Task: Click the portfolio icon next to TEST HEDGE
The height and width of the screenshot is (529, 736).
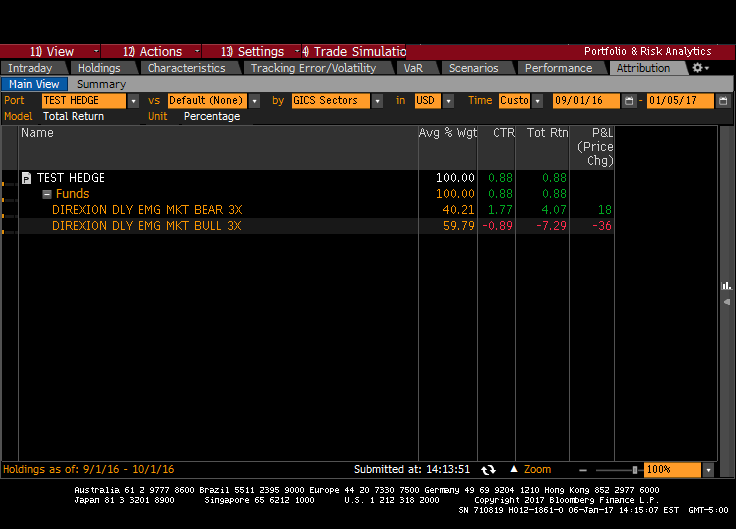Action: (27, 178)
